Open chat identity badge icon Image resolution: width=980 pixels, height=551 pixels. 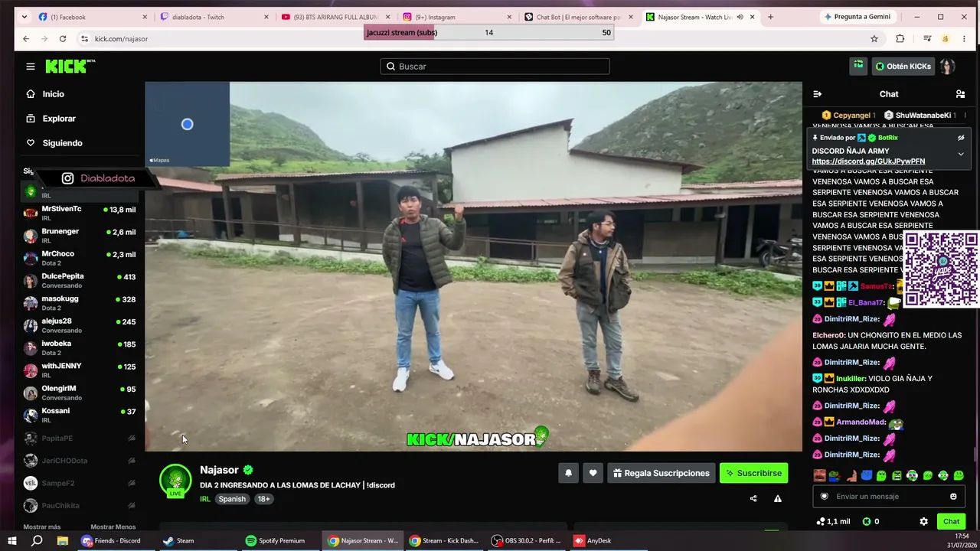[824, 497]
